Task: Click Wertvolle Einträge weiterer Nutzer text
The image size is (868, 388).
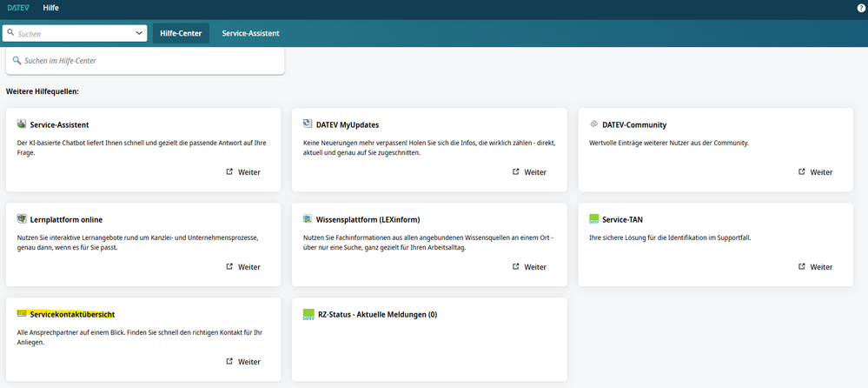Action: point(669,143)
